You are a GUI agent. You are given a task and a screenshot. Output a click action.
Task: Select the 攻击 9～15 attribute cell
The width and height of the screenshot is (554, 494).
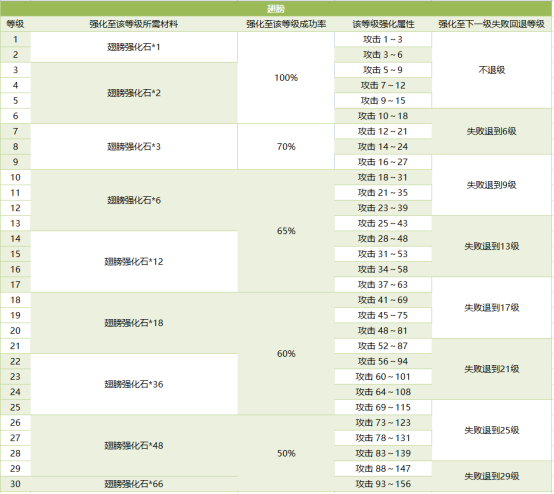[383, 101]
